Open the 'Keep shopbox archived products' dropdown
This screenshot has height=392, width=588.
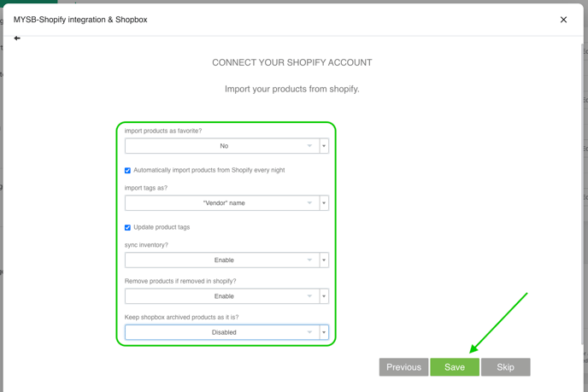[x=222, y=332]
